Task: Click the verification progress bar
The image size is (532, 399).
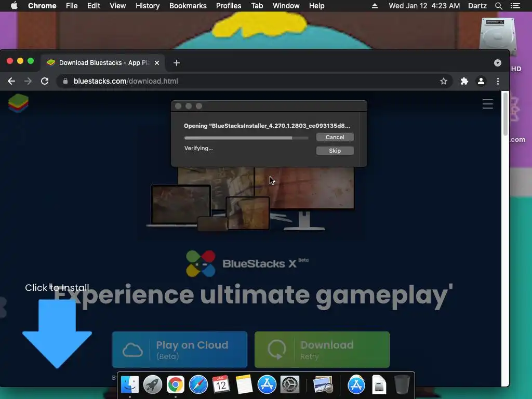Action: (x=246, y=138)
